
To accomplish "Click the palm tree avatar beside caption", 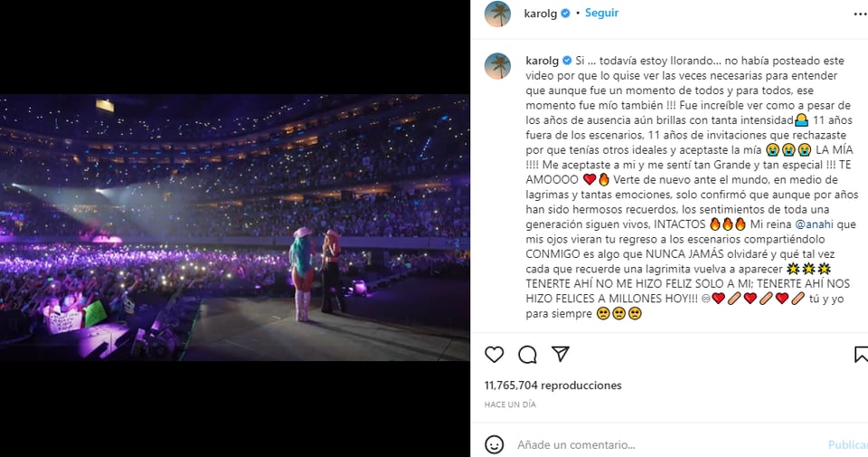I will pos(497,66).
